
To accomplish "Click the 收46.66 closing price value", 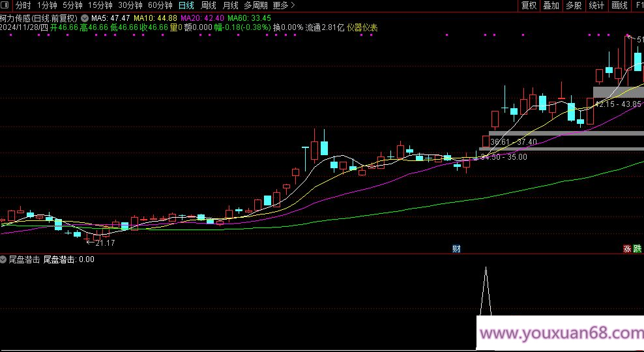I will click(x=154, y=27).
